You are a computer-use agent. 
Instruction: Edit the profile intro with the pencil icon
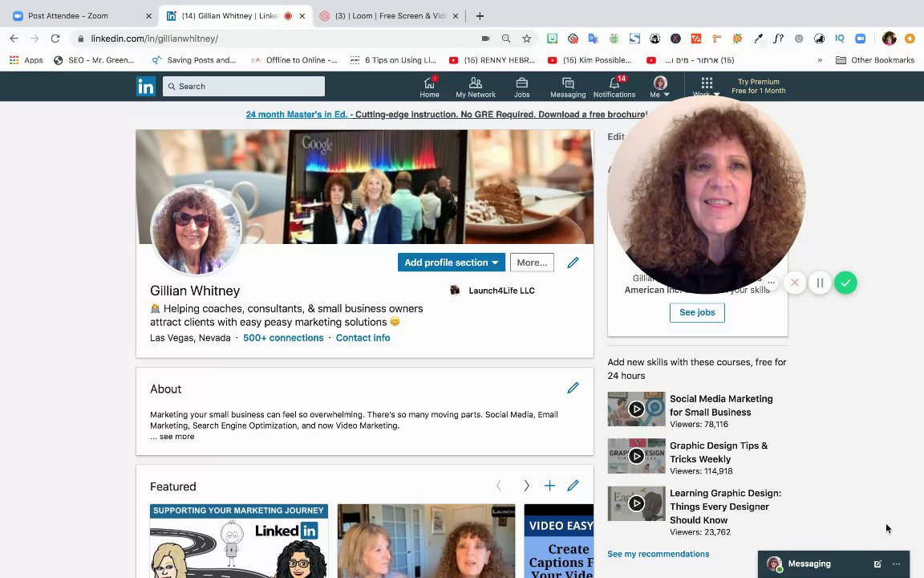point(573,263)
